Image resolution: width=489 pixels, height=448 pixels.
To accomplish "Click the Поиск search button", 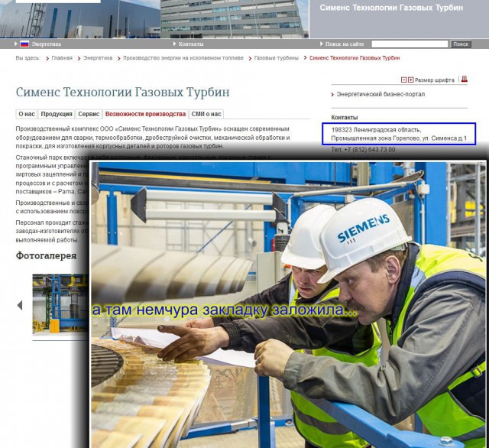I will [461, 44].
